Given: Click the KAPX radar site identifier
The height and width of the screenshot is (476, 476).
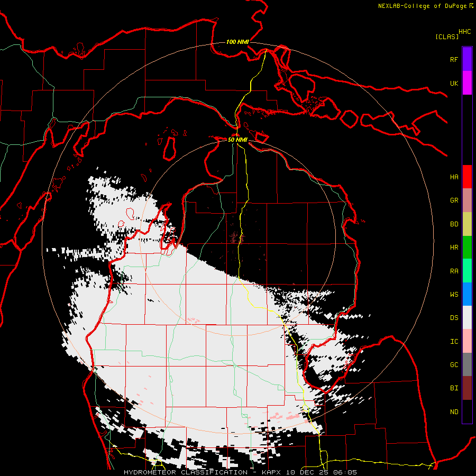Looking at the screenshot, I should coord(271,472).
